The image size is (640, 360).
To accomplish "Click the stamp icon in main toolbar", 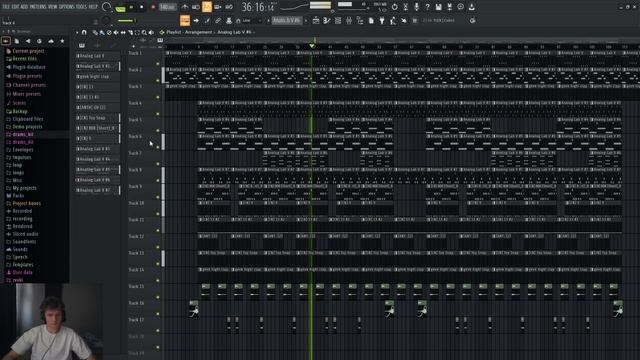I will [x=229, y=20].
